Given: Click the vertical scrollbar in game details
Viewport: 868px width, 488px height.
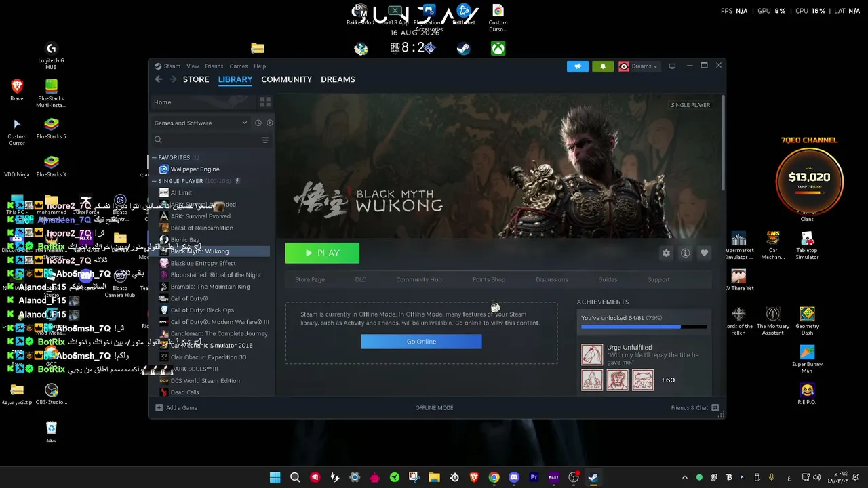Looking at the screenshot, I should click(723, 142).
